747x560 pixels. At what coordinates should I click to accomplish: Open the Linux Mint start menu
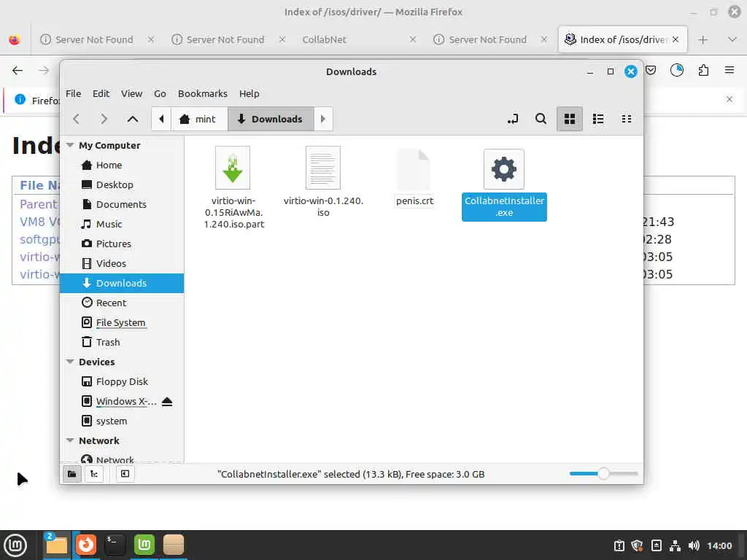coord(16,545)
